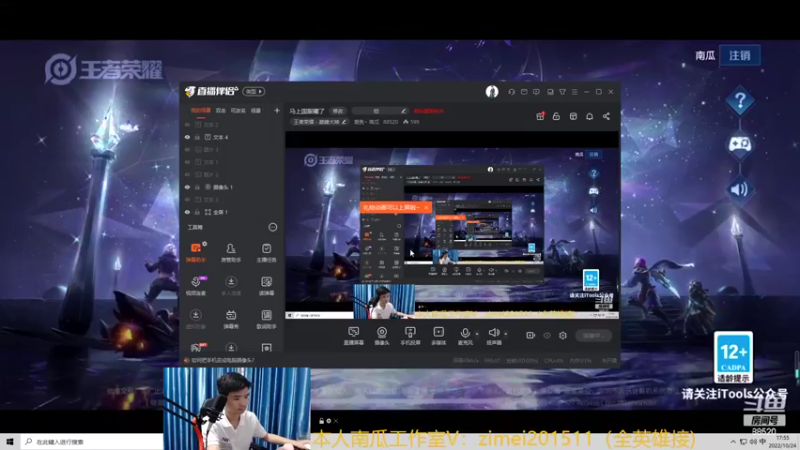Viewport: 800px width, 450px height.
Task: Expand the toolbox more options circle button
Action: (273, 227)
